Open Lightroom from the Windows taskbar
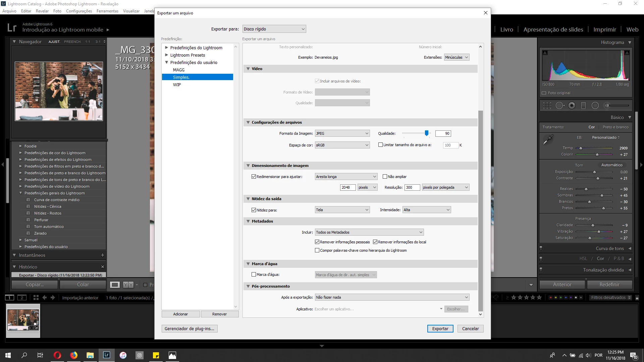The height and width of the screenshot is (362, 644). (x=106, y=355)
